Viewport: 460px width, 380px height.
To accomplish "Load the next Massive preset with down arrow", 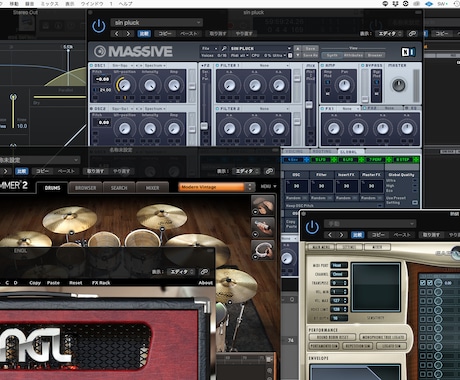I will click(x=298, y=55).
